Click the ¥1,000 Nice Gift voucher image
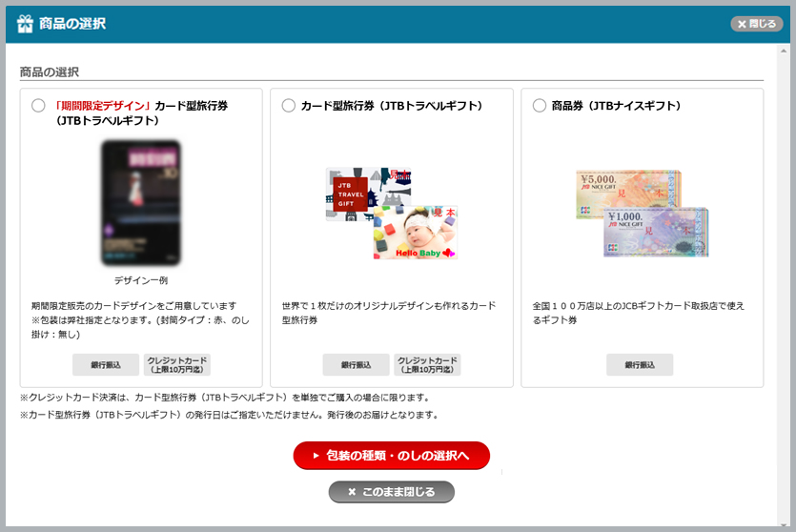796x532 pixels. 658,232
